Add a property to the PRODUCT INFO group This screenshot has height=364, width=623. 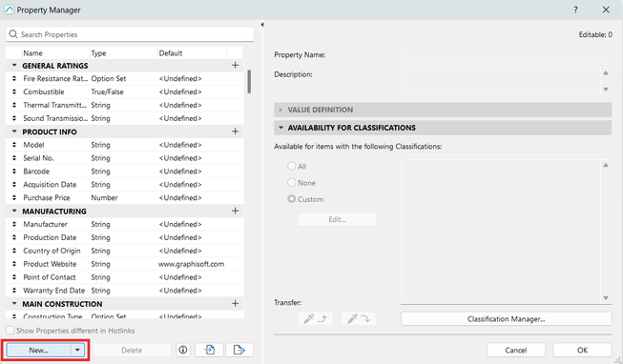click(x=235, y=131)
